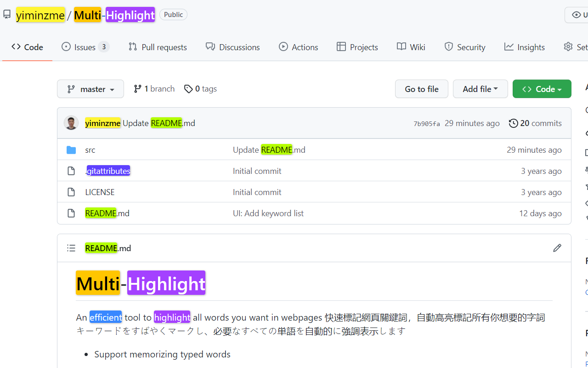The image size is (588, 368).
Task: Click the pencil icon to edit README.md
Action: (x=557, y=247)
